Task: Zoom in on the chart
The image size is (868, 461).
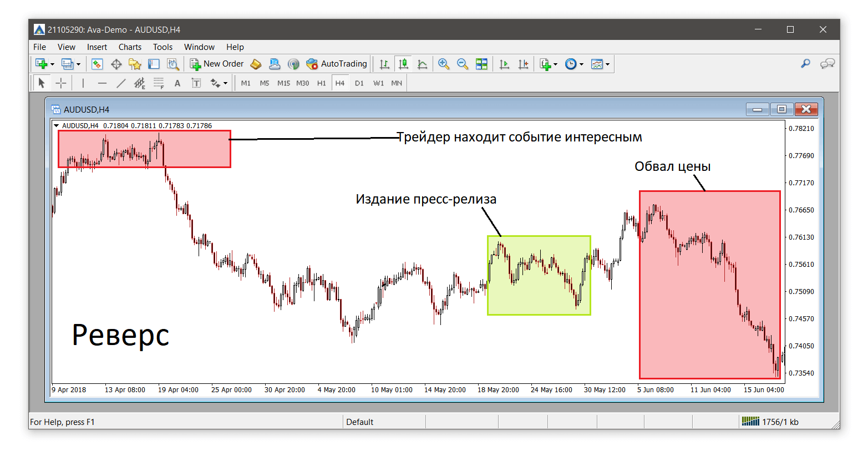Action: point(444,64)
